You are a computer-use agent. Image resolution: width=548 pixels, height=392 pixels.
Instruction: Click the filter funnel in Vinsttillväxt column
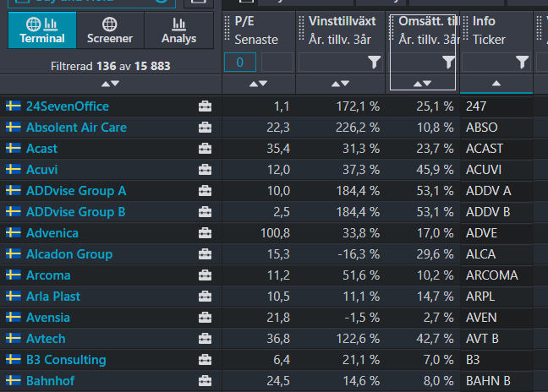[374, 63]
